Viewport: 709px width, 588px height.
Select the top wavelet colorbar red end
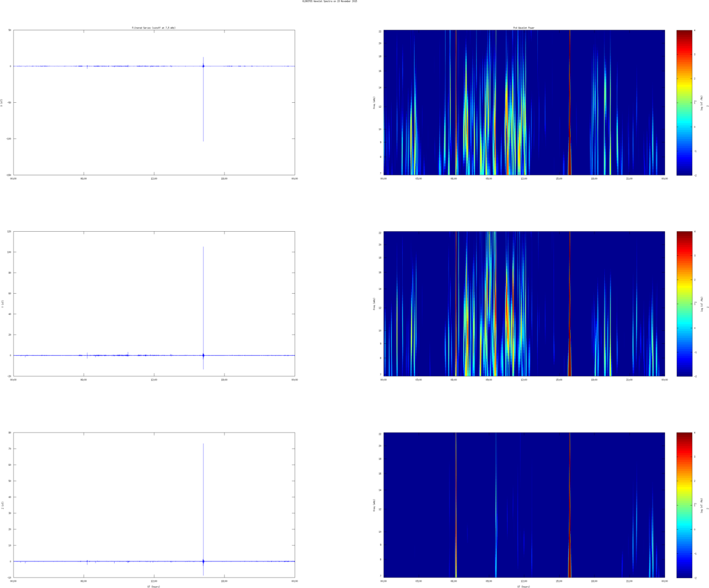683,35
